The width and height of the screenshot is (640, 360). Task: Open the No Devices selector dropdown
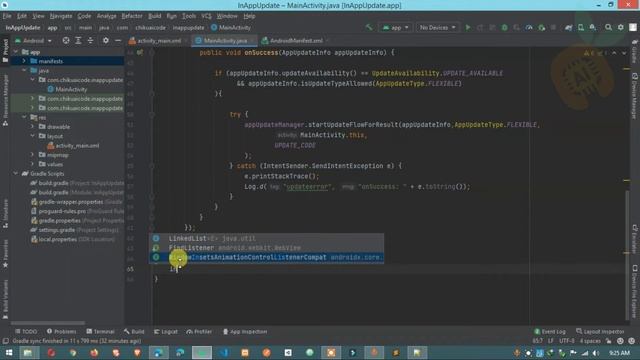point(437,27)
